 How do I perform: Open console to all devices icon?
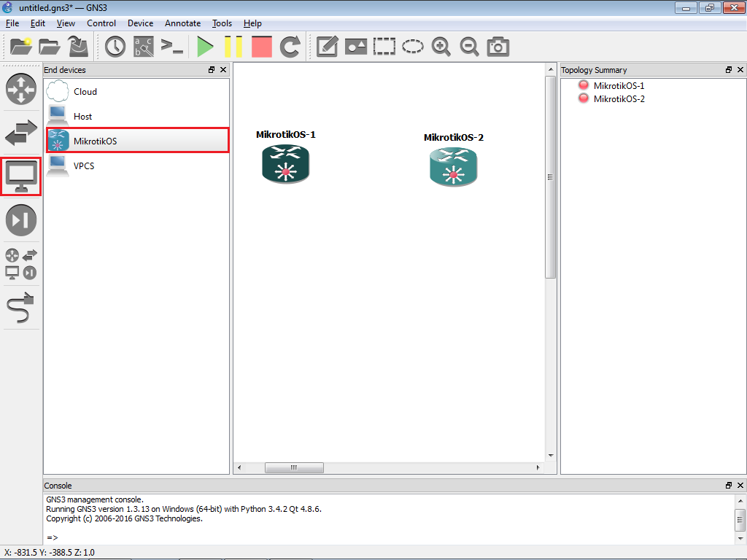pos(172,47)
